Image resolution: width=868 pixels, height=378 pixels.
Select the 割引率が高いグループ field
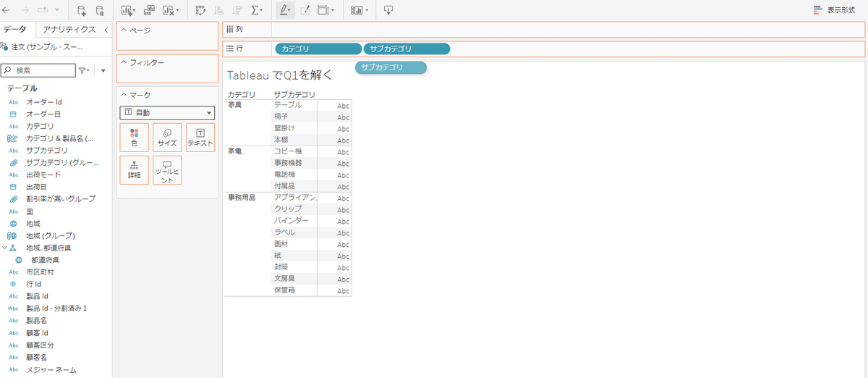tap(61, 198)
